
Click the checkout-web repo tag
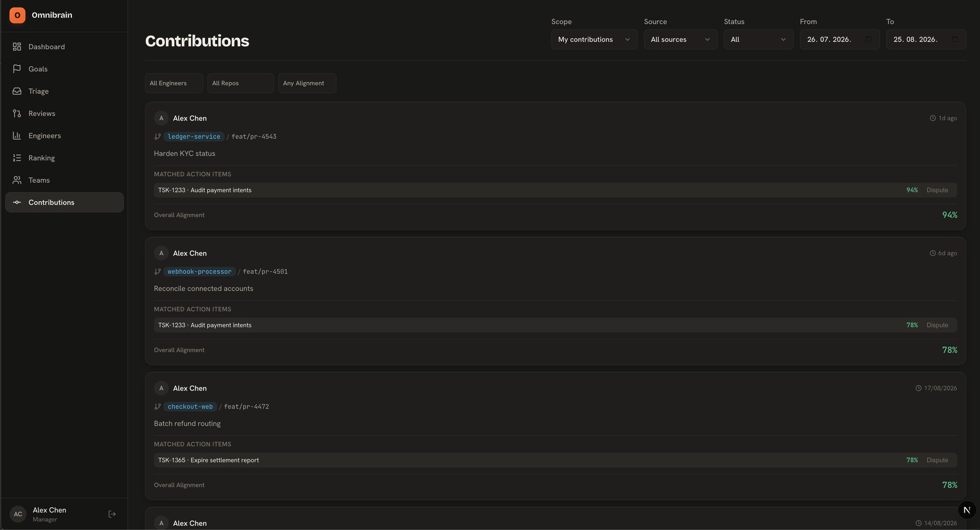190,407
